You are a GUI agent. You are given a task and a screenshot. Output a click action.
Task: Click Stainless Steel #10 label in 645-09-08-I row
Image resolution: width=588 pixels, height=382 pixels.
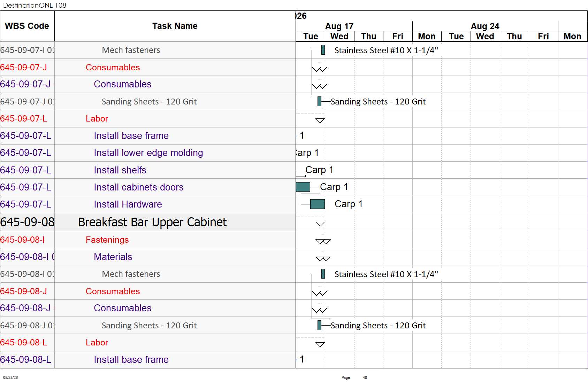386,274
